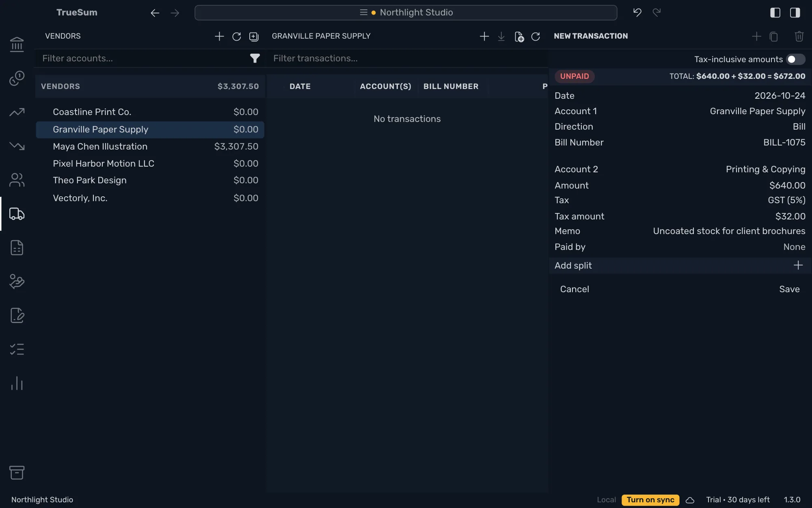Add split plus button
The image size is (812, 508).
click(x=798, y=265)
